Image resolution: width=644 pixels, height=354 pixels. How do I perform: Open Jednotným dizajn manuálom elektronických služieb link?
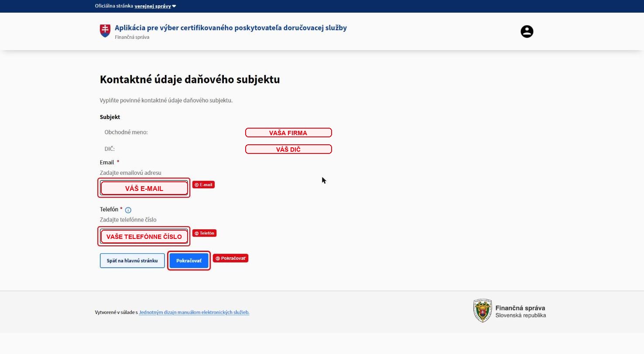coord(194,312)
